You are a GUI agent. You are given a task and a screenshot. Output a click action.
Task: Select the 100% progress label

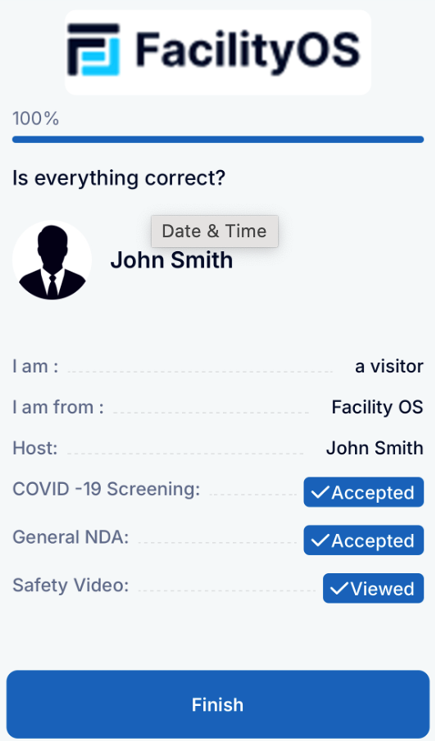(x=36, y=119)
